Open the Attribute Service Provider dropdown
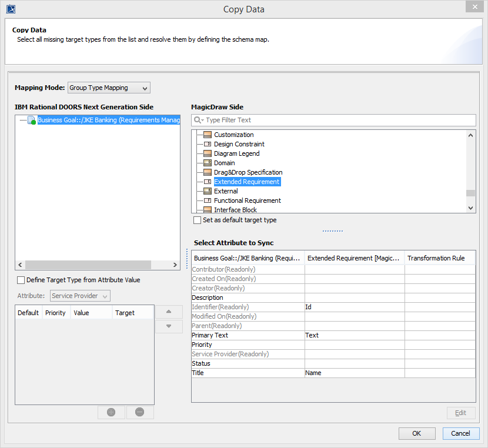This screenshot has width=488, height=448. pos(80,296)
